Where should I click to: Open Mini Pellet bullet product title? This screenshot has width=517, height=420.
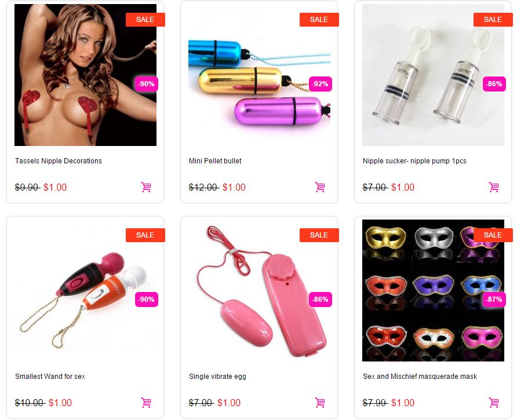tap(215, 161)
